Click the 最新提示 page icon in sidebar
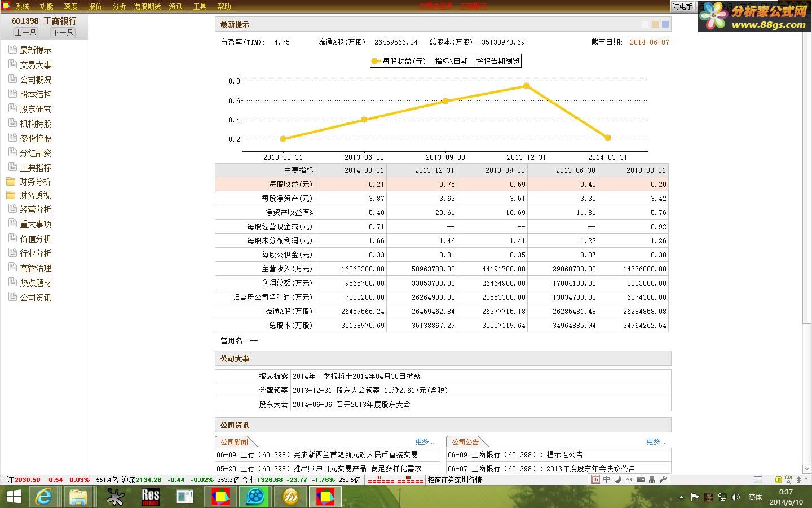Screen dimensions: 812x508 pos(12,50)
